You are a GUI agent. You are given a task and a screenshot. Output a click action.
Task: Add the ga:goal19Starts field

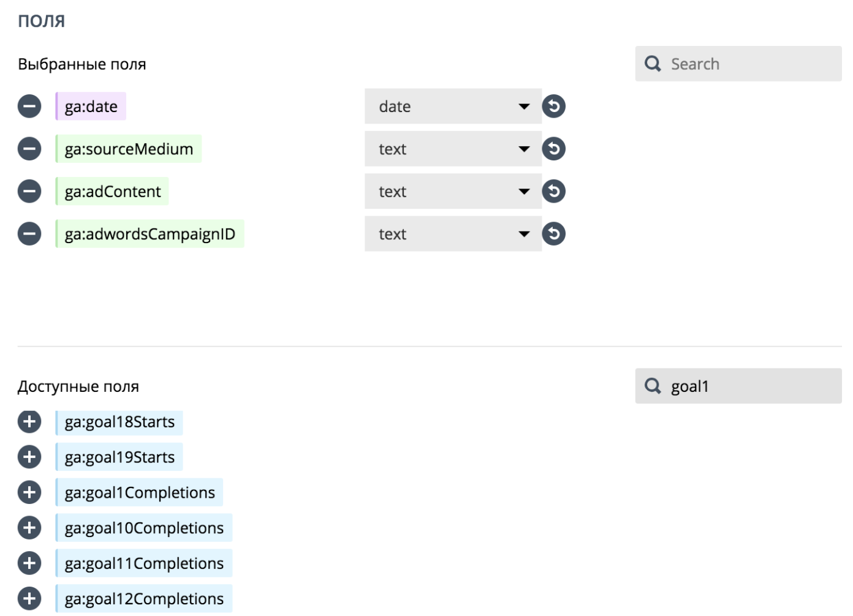click(29, 457)
